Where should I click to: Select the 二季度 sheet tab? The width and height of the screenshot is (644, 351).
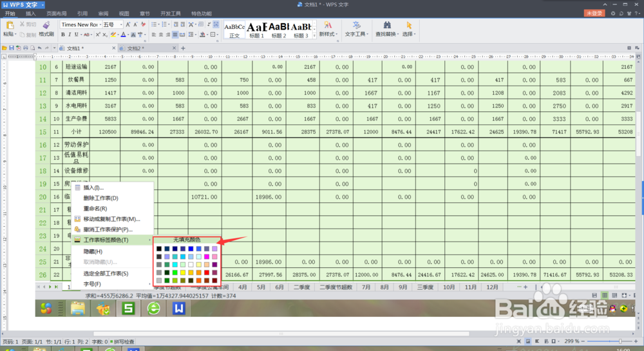pos(301,287)
